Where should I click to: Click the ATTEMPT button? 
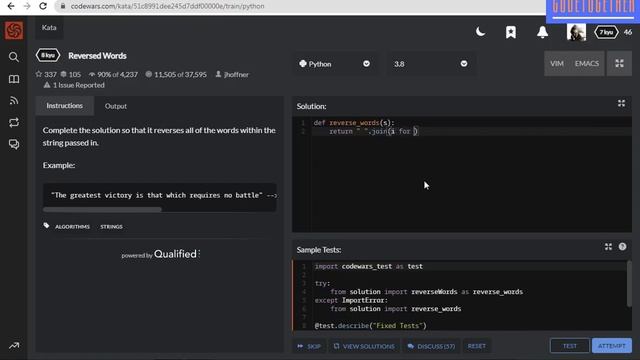tap(611, 346)
